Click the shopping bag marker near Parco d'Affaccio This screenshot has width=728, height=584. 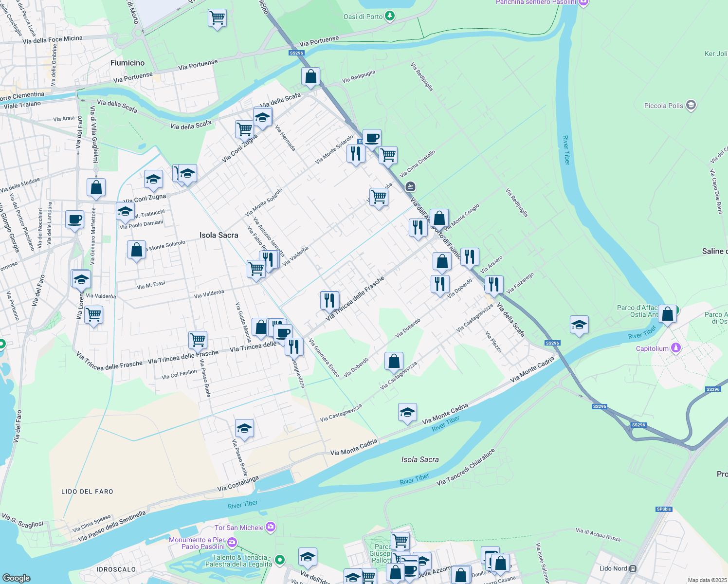click(667, 314)
